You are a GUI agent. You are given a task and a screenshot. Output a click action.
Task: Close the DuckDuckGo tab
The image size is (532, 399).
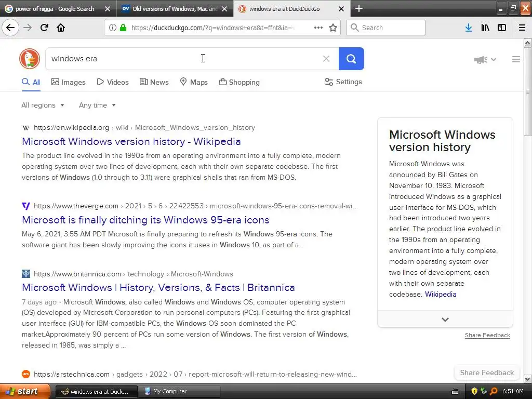[x=341, y=9]
